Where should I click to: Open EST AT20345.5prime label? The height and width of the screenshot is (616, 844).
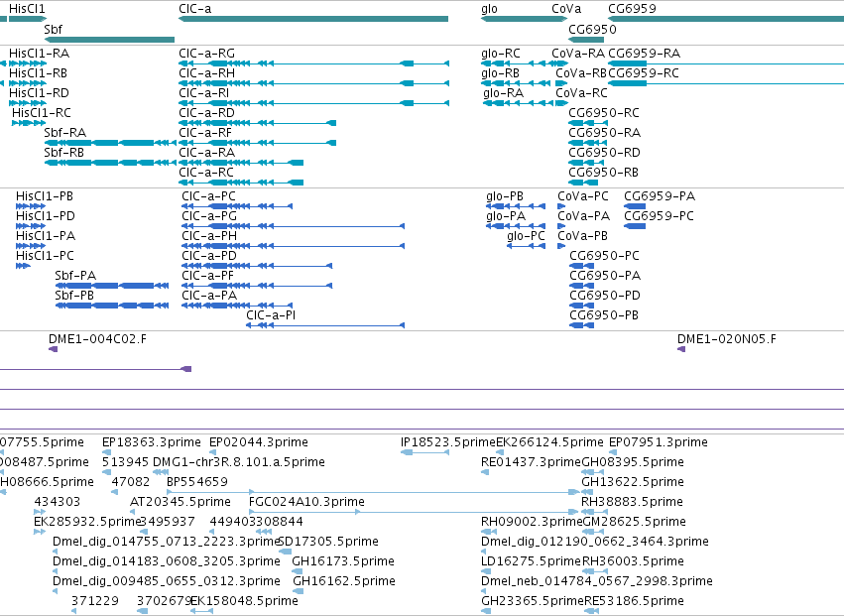click(181, 502)
